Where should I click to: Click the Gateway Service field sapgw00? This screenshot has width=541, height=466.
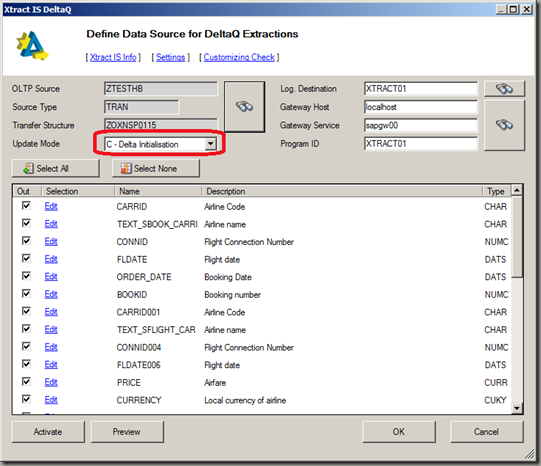421,125
